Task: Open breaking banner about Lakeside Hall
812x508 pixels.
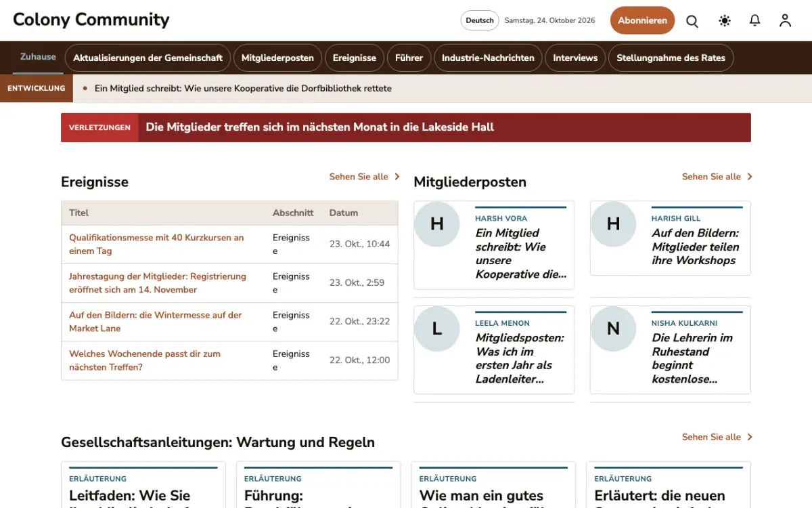Action: pyautogui.click(x=320, y=127)
